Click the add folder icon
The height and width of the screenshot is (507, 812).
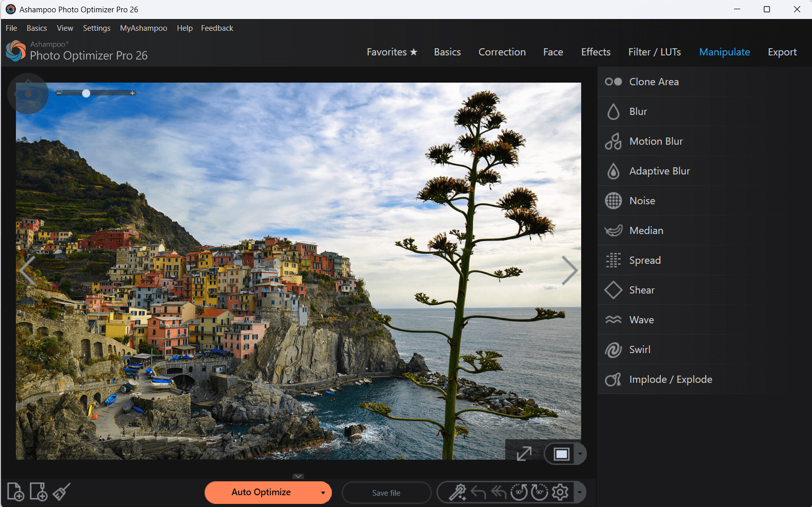coord(38,492)
